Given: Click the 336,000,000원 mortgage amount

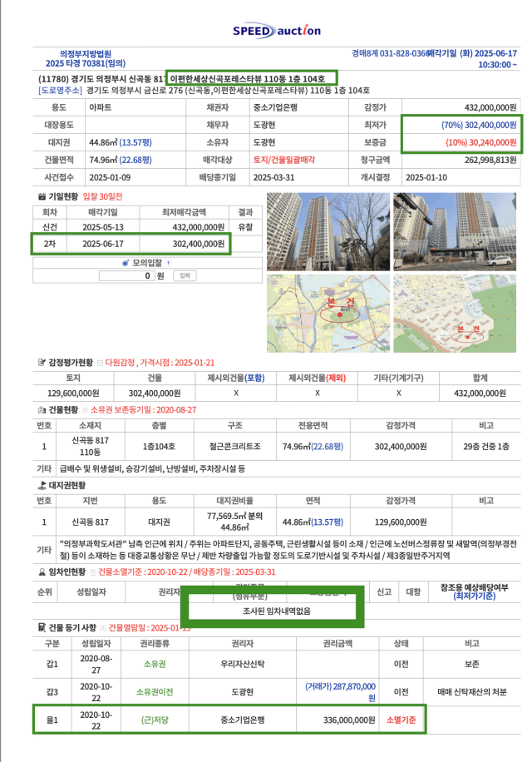Looking at the screenshot, I should pos(349,720).
